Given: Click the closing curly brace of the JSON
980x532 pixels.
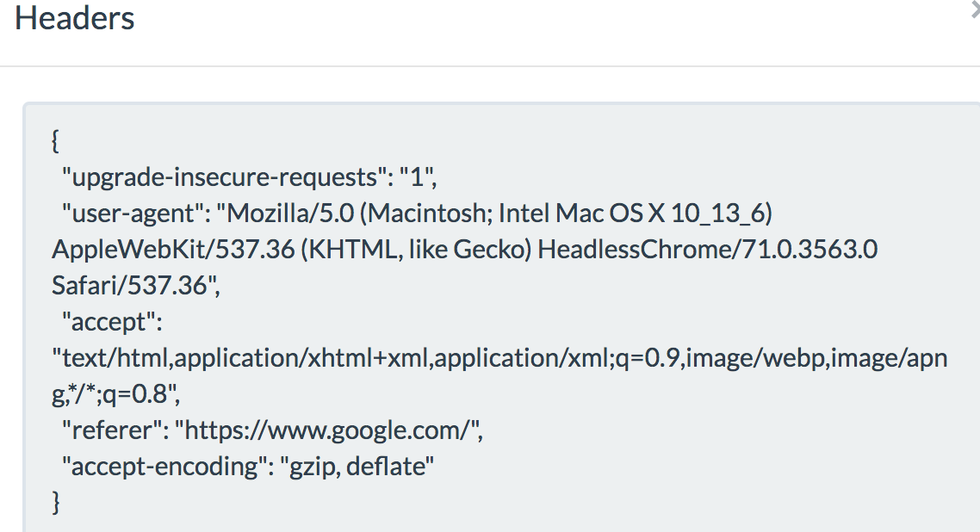Looking at the screenshot, I should (56, 502).
